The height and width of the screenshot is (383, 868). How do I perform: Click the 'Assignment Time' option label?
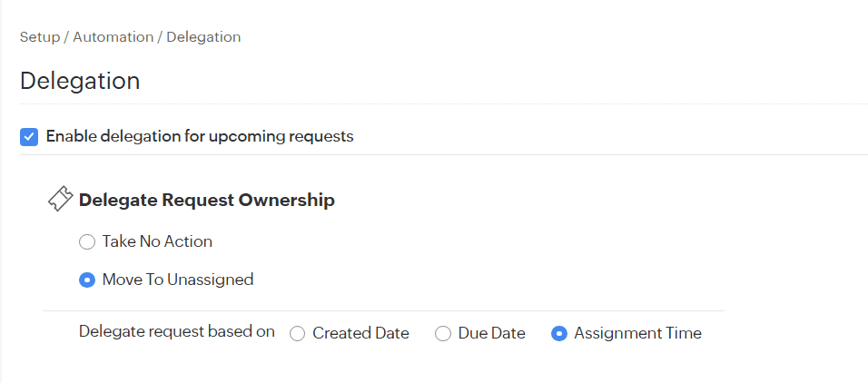637,334
